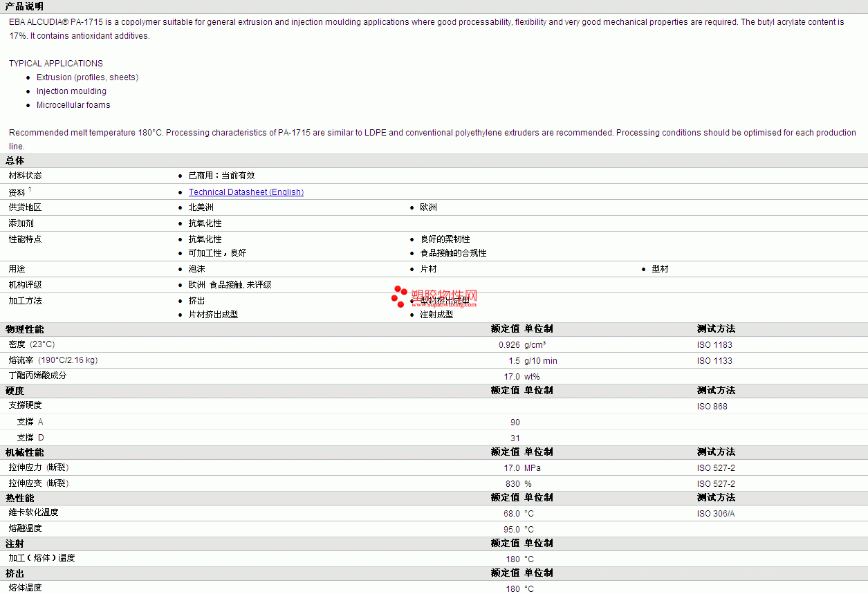
Task: Select the 可加工性，良好 feature text
Action: pyautogui.click(x=217, y=253)
